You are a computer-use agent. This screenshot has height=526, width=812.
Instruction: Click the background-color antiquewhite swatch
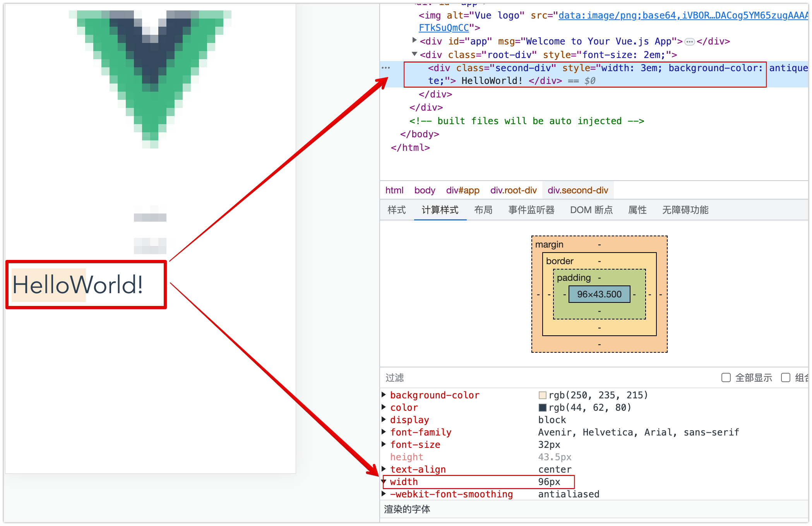[543, 395]
